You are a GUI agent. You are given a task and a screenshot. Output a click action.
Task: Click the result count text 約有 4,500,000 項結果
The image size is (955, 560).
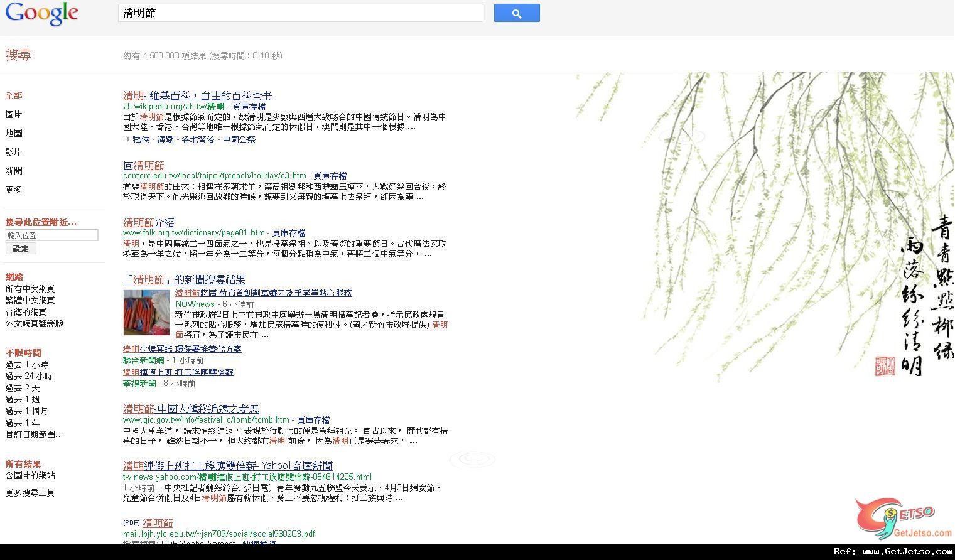(x=165, y=56)
